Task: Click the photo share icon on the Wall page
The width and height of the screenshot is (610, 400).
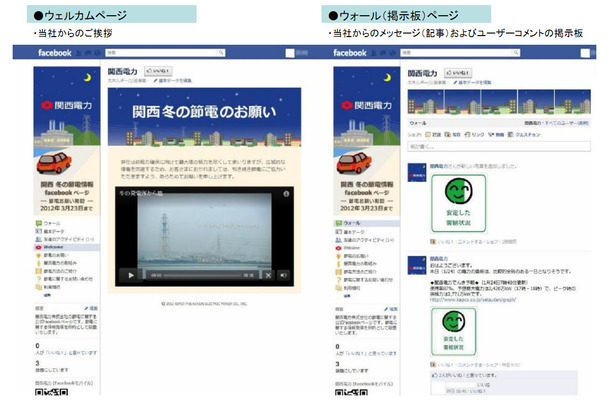Action: pyautogui.click(x=447, y=135)
